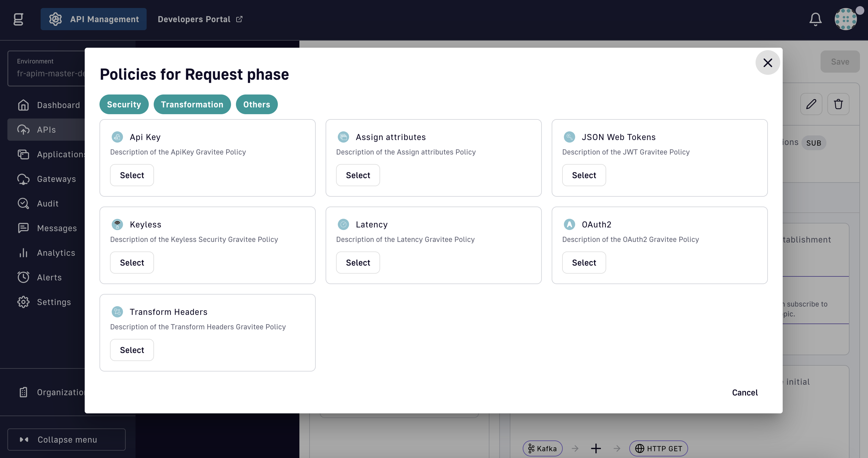Click the notifications bell icon
The image size is (868, 458).
click(x=815, y=19)
